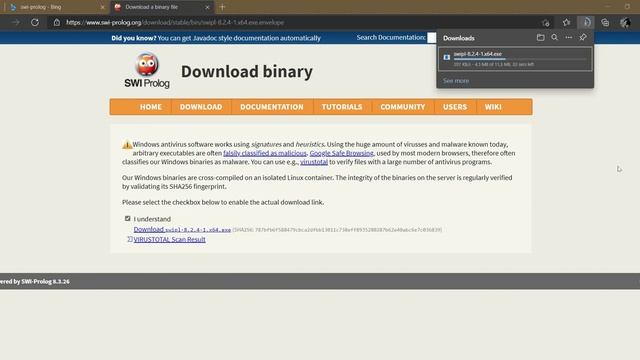Open the favorites star icon

(566, 22)
